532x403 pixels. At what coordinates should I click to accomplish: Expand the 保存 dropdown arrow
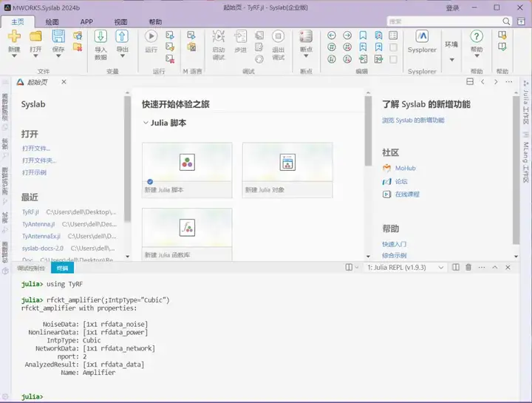coord(58,56)
